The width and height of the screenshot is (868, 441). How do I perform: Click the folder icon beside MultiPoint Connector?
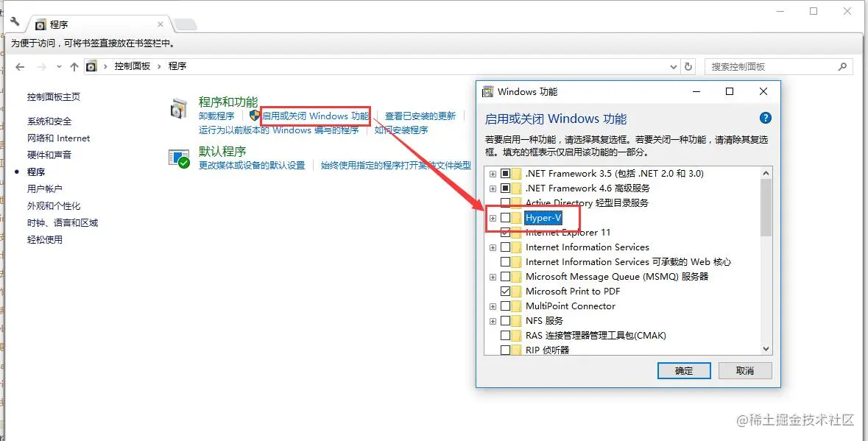tap(517, 306)
